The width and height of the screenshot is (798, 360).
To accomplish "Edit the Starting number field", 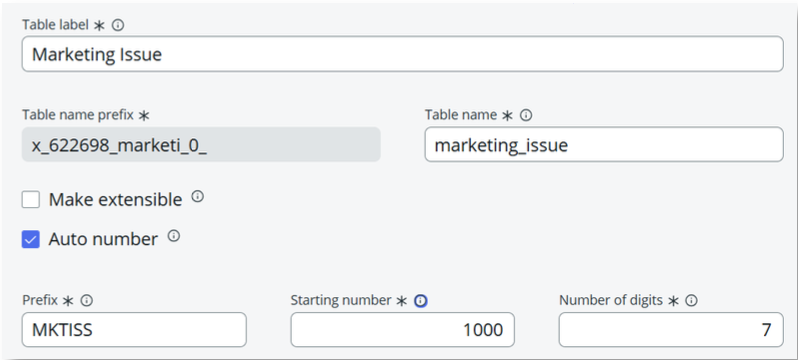I will tap(403, 330).
